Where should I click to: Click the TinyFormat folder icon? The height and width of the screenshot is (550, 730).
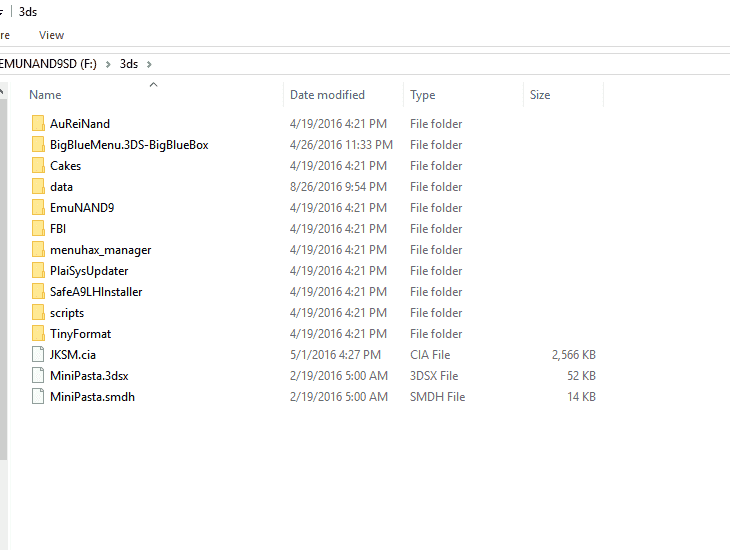pyautogui.click(x=38, y=333)
